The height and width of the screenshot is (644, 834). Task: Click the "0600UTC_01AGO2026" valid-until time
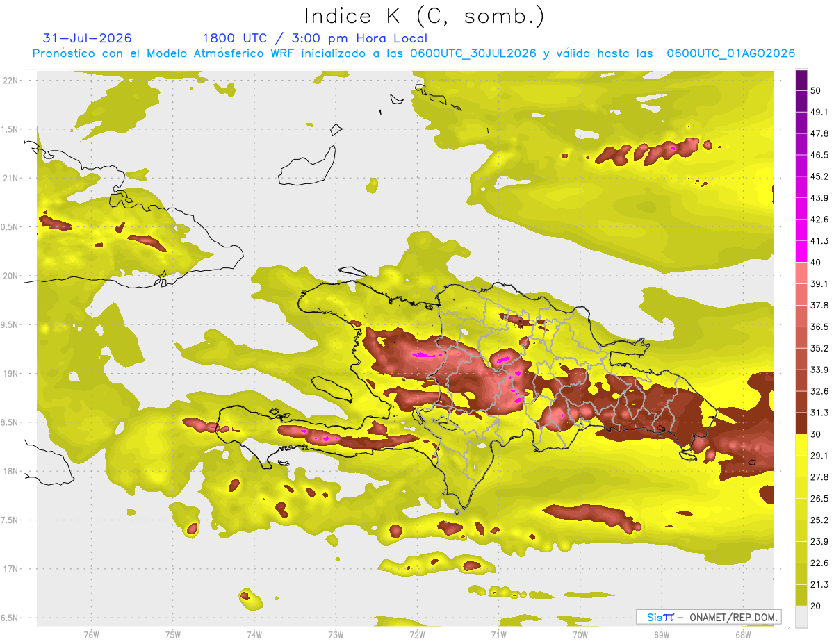[x=730, y=53]
